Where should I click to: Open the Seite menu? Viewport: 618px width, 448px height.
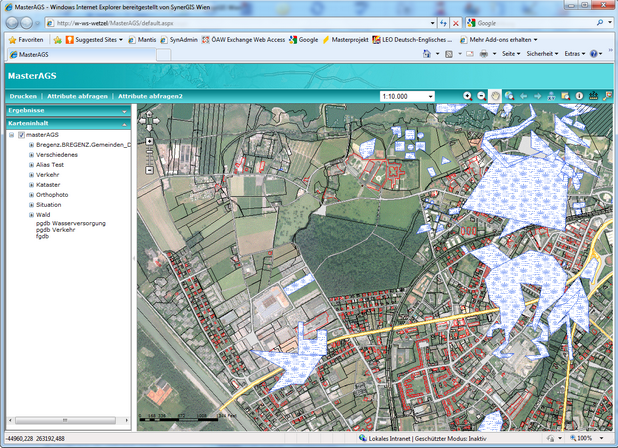(x=511, y=54)
